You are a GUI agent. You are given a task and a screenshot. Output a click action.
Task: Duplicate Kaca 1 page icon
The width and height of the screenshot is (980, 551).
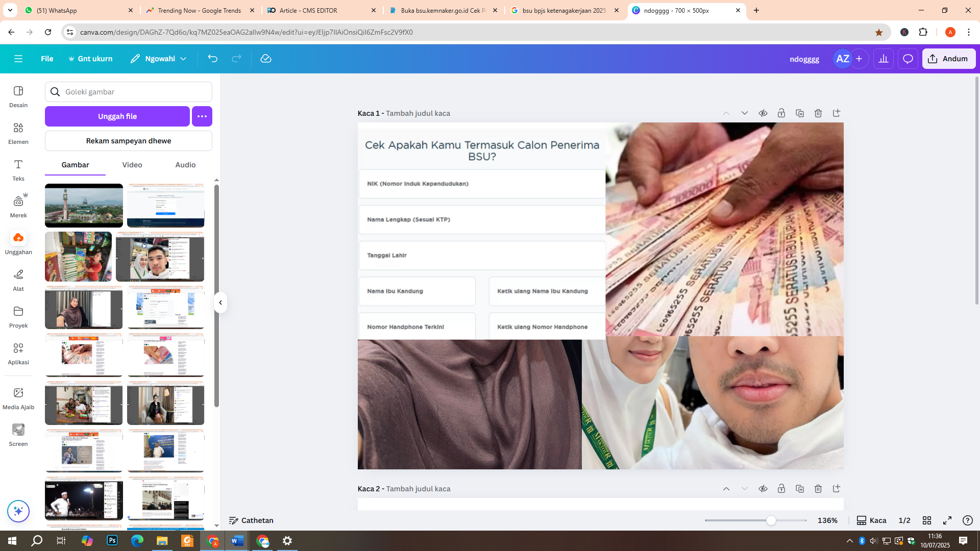point(800,113)
